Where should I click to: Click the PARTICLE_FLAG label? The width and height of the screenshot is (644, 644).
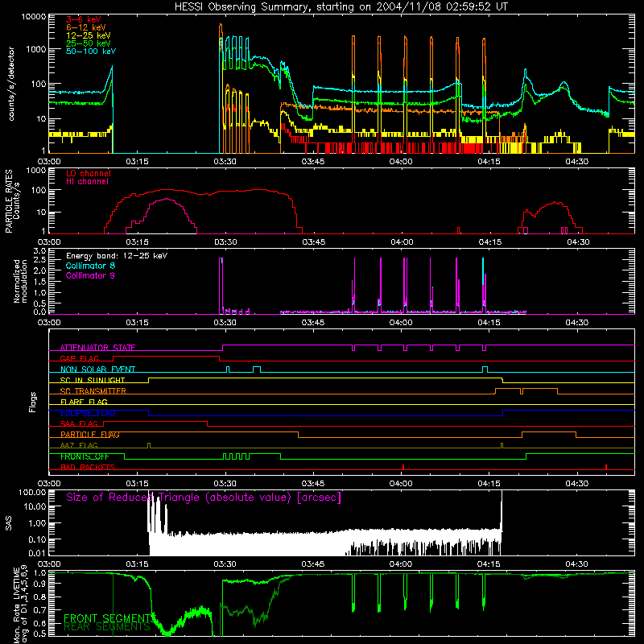click(90, 435)
